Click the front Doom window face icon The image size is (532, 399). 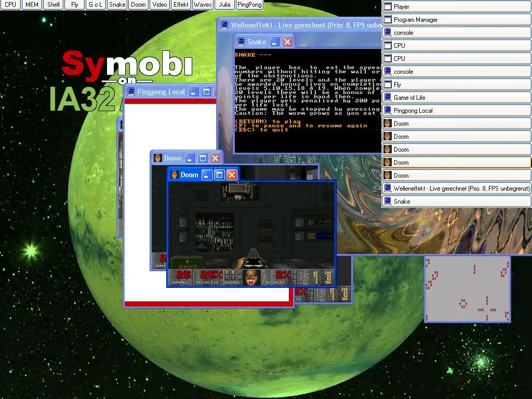point(175,175)
